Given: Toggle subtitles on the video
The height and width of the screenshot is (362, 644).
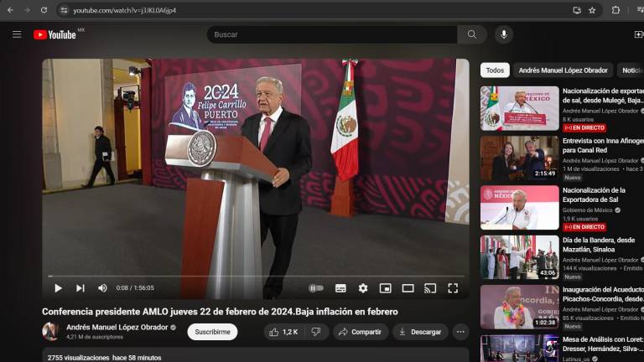Looking at the screenshot, I should (x=340, y=288).
